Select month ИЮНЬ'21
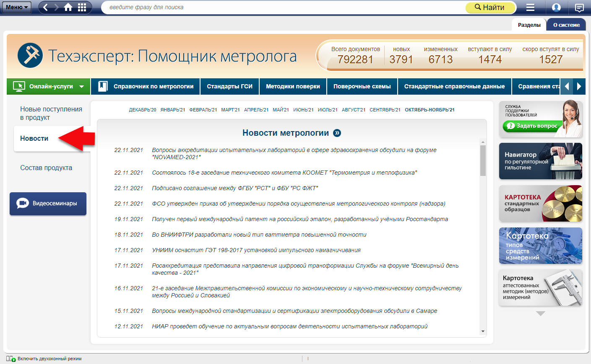 tap(303, 110)
